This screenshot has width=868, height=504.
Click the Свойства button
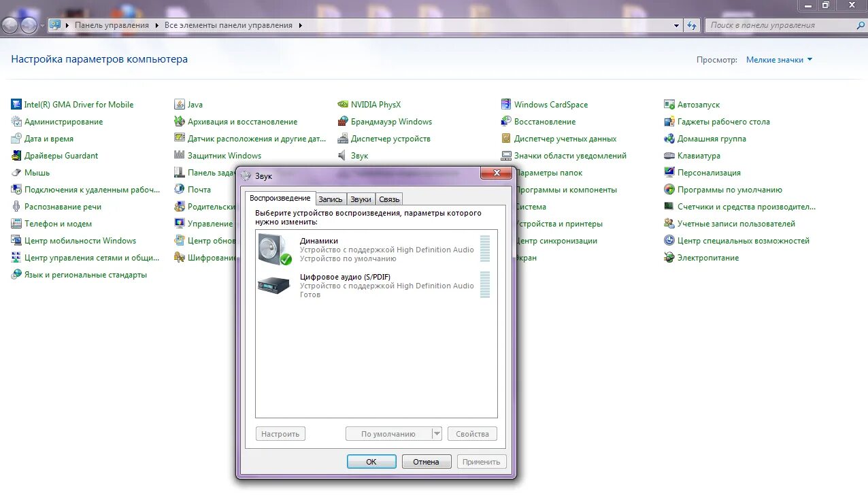(x=472, y=433)
